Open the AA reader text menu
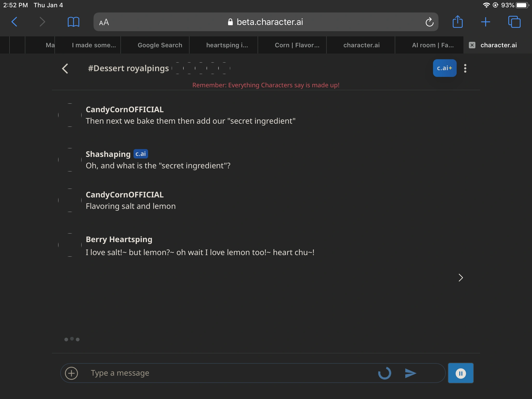The height and width of the screenshot is (399, 532). point(104,22)
